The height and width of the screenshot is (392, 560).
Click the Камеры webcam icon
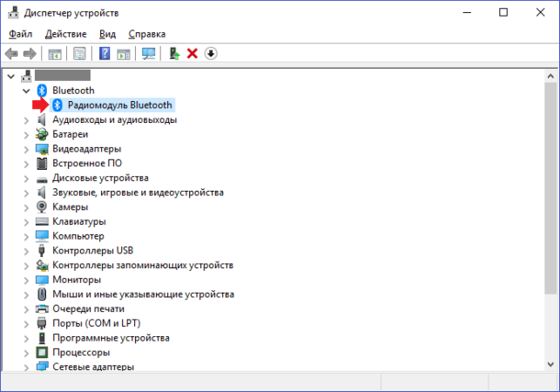[42, 207]
